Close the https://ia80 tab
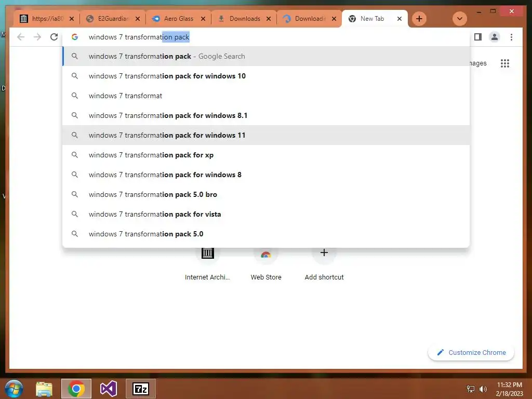The height and width of the screenshot is (399, 532). (72, 19)
